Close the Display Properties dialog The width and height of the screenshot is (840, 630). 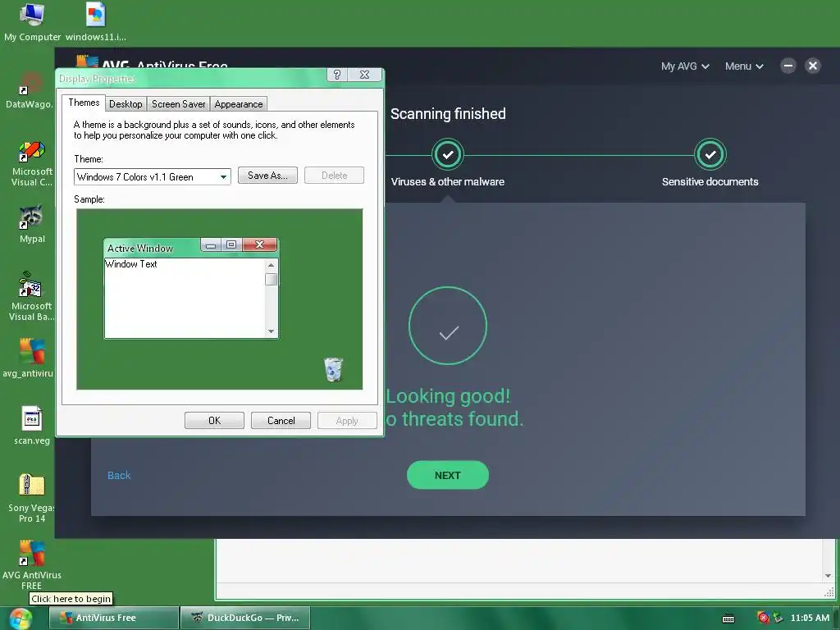click(365, 75)
